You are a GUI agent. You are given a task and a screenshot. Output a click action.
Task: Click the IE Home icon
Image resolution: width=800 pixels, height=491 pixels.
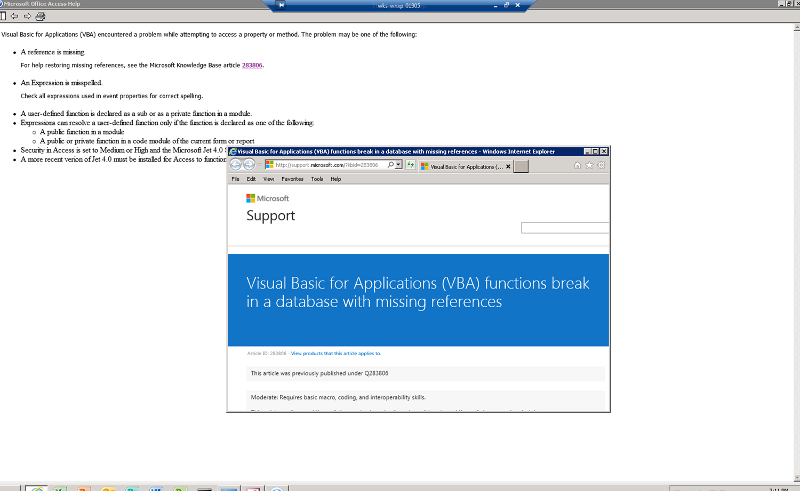click(577, 165)
